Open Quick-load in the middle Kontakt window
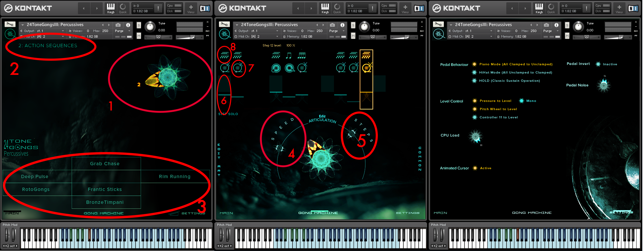 337,8
